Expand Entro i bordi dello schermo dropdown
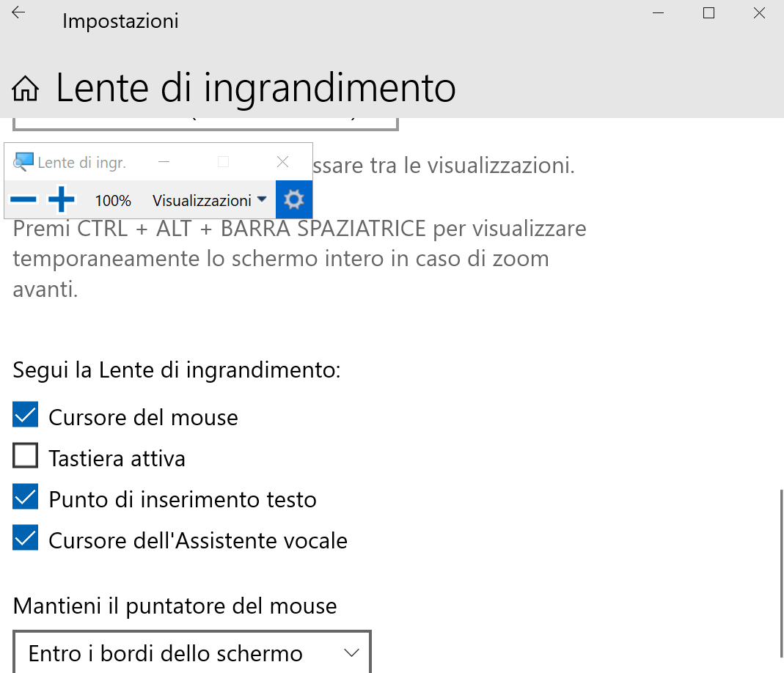The height and width of the screenshot is (673, 784). click(x=192, y=652)
